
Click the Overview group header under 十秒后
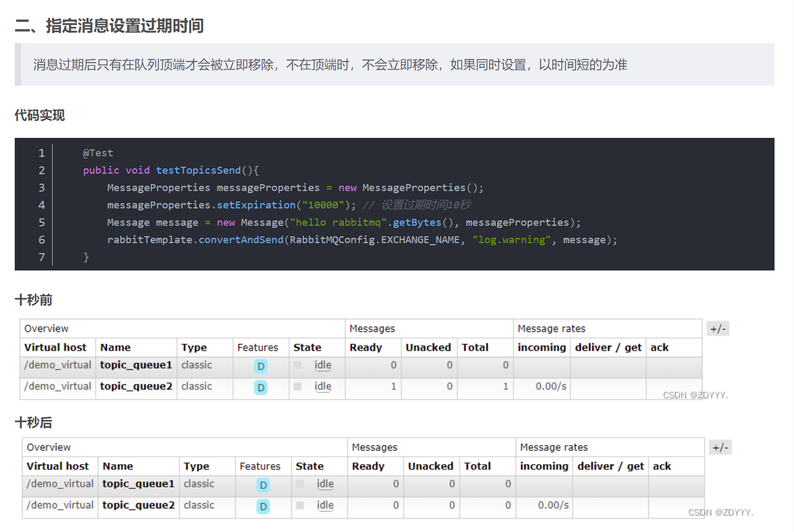point(48,447)
